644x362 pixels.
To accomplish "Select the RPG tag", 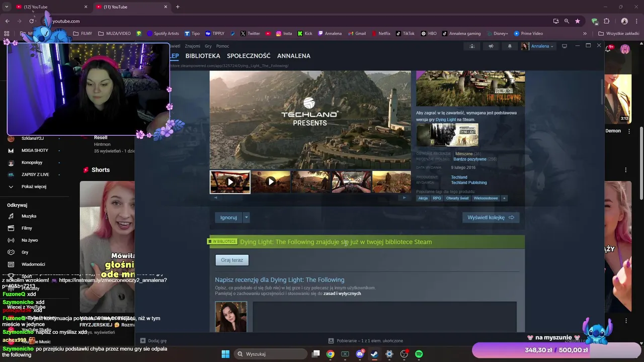I will click(437, 198).
